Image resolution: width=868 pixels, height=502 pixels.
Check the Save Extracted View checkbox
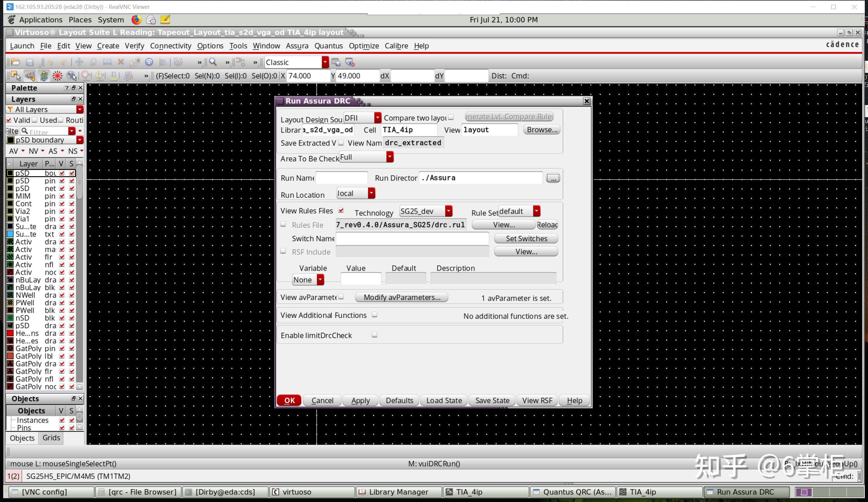pos(341,143)
